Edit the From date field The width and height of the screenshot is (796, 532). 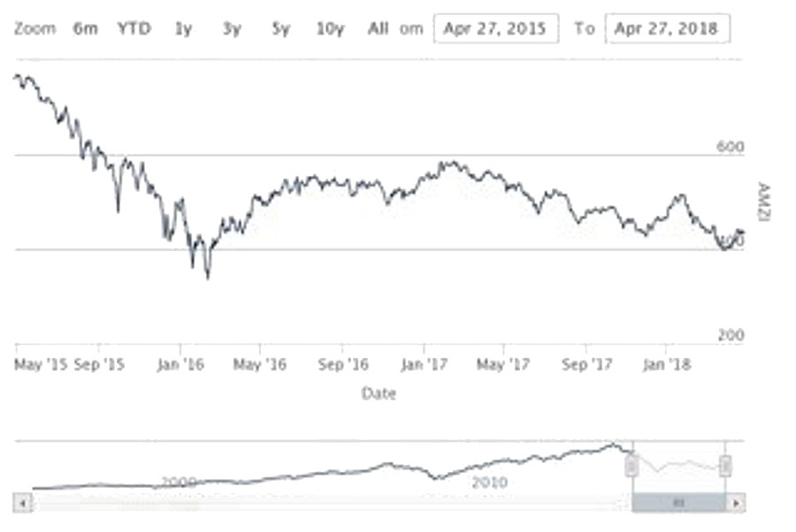[496, 28]
